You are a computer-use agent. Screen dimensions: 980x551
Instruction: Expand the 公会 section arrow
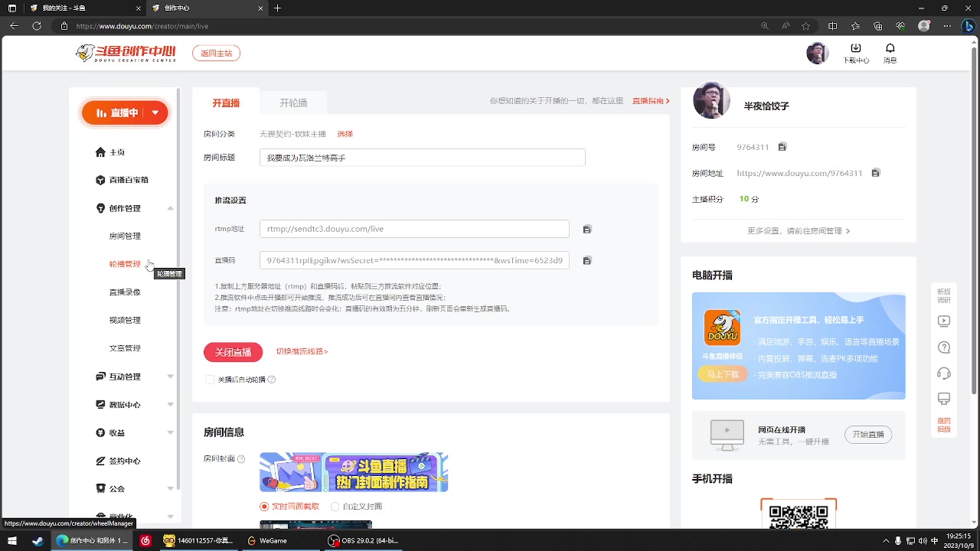click(x=170, y=488)
